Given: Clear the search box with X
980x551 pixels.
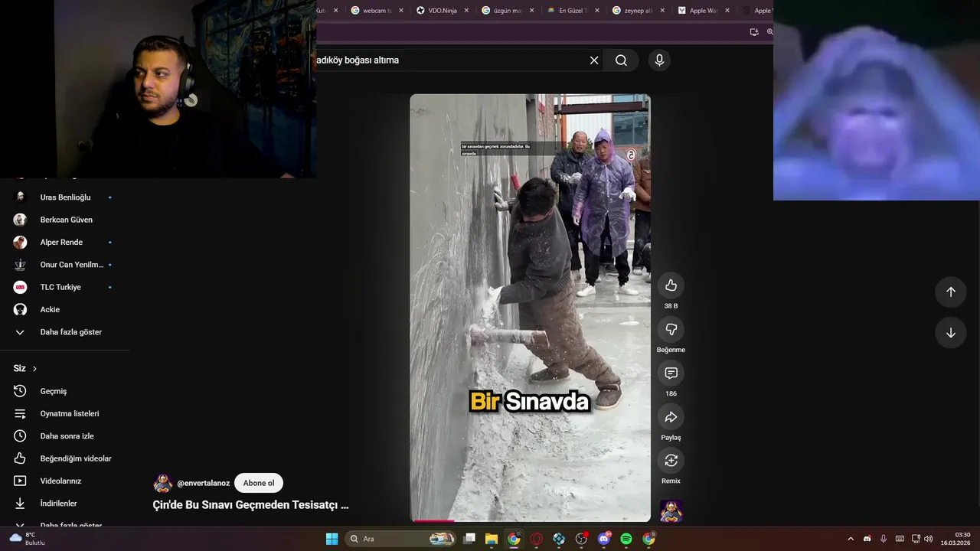Looking at the screenshot, I should click(593, 60).
